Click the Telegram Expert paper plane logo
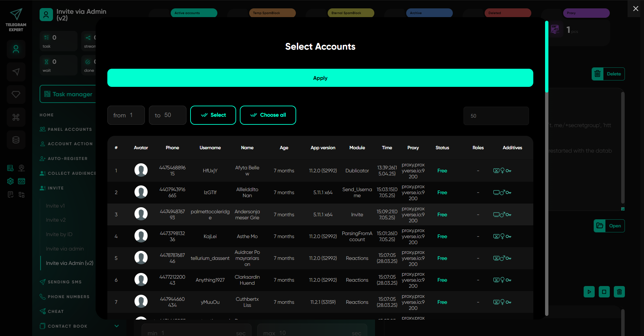This screenshot has height=336, width=644. click(x=16, y=14)
